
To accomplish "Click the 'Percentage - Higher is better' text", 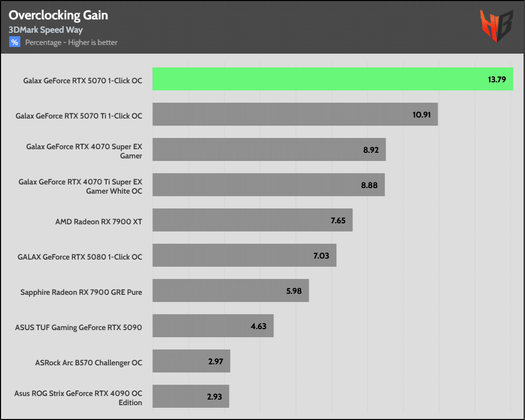I will [x=71, y=42].
